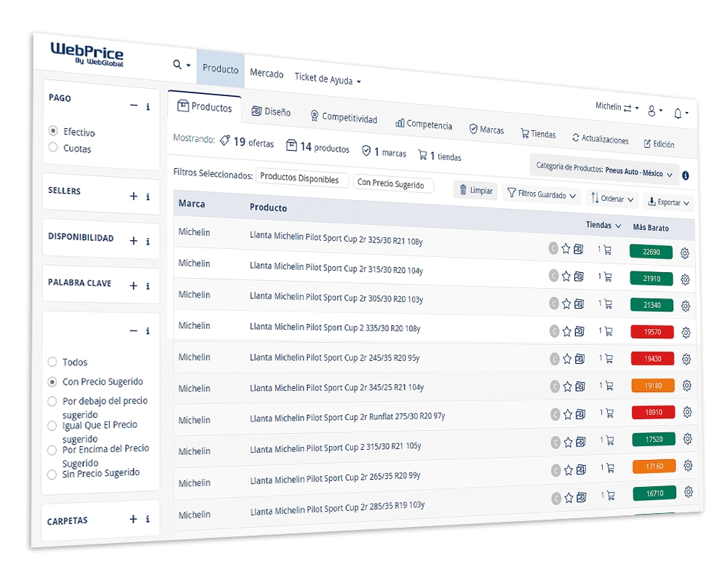
Task: Click the C badge on 245/35 R20 95y row
Action: [x=554, y=359]
